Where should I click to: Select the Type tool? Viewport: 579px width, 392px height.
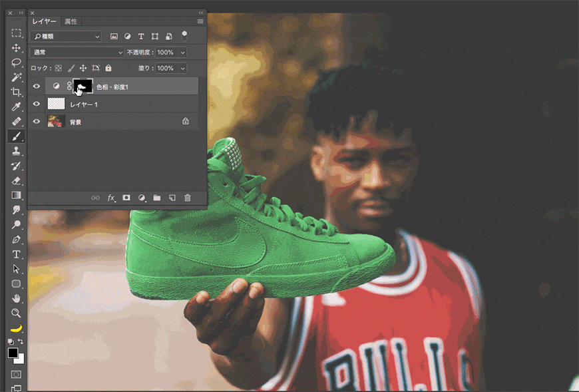pyautogui.click(x=16, y=254)
